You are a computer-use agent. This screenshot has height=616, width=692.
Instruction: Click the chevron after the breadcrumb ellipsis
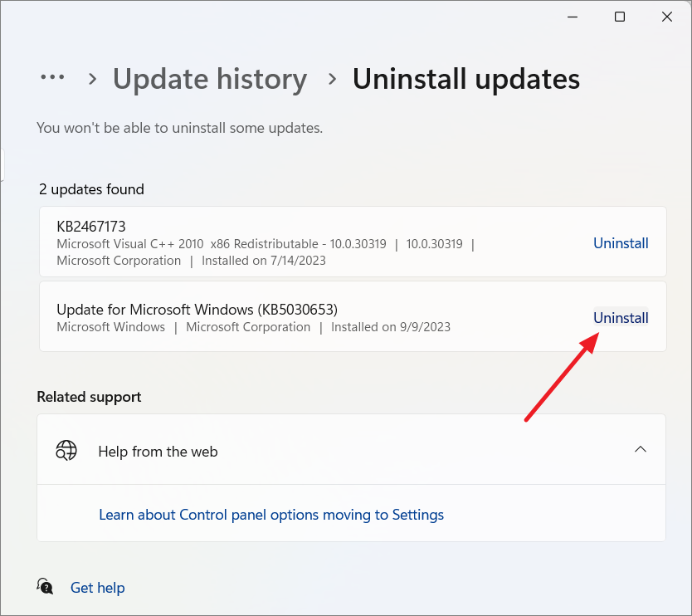pyautogui.click(x=91, y=77)
